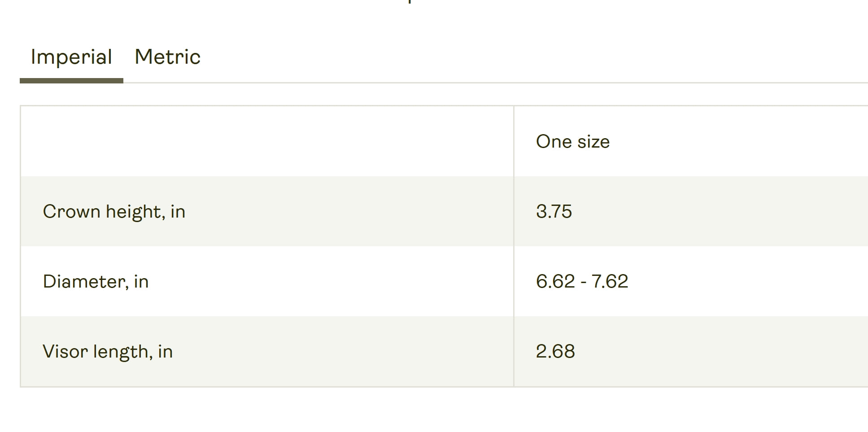Select the crown height value 3.75

(x=554, y=212)
